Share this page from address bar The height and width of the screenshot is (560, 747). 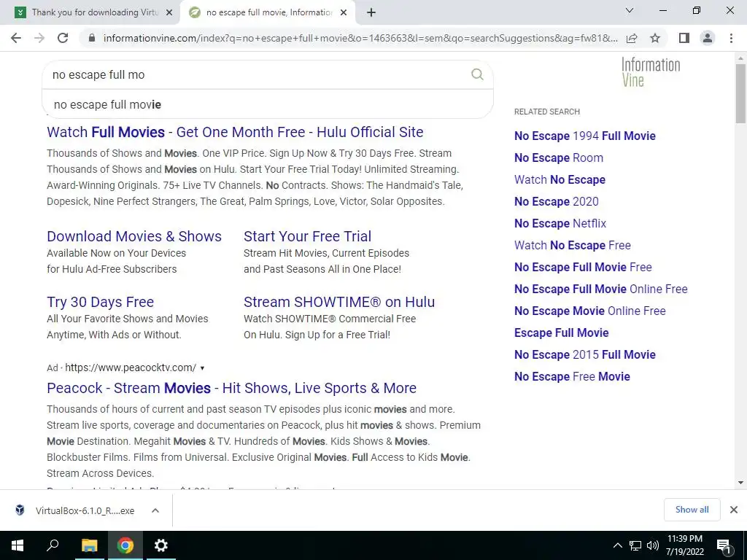click(632, 38)
